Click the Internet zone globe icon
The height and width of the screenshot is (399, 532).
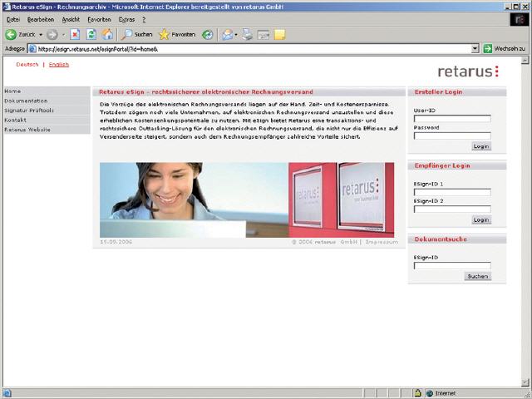click(430, 393)
